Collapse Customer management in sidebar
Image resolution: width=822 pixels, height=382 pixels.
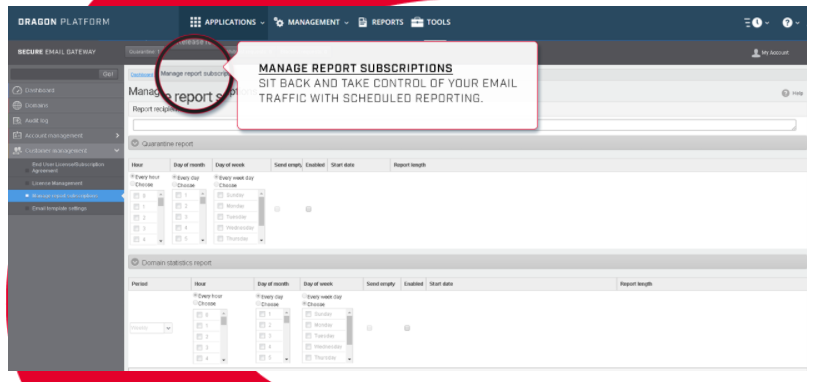point(66,150)
